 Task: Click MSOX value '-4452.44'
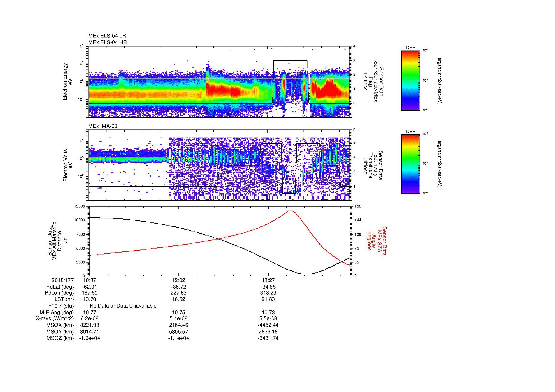(268, 325)
